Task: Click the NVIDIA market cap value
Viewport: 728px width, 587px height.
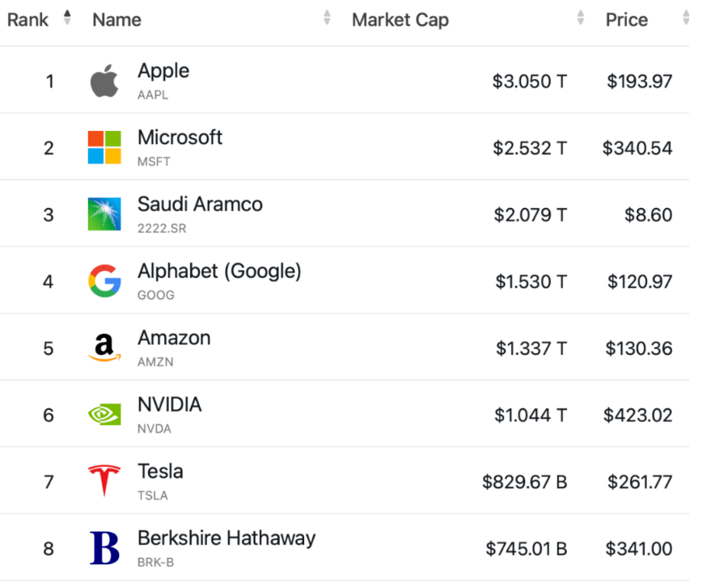Action: [x=531, y=416]
